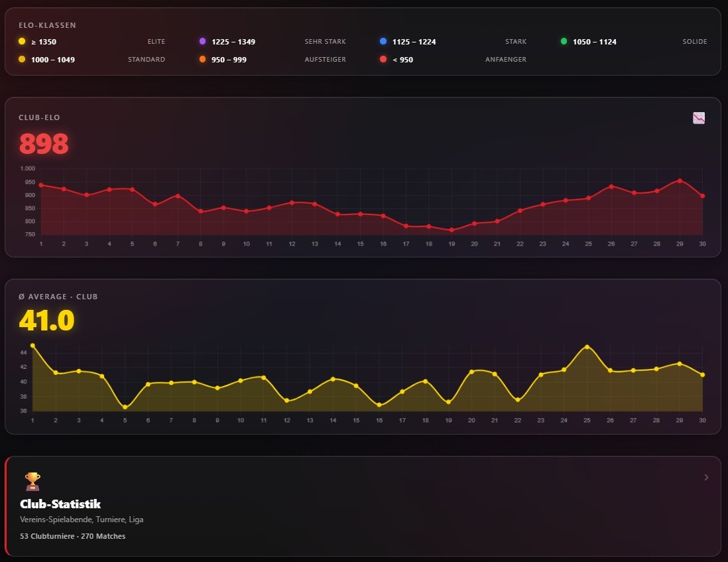Click the 950 – 999 range text
The image size is (728, 562).
229,60
